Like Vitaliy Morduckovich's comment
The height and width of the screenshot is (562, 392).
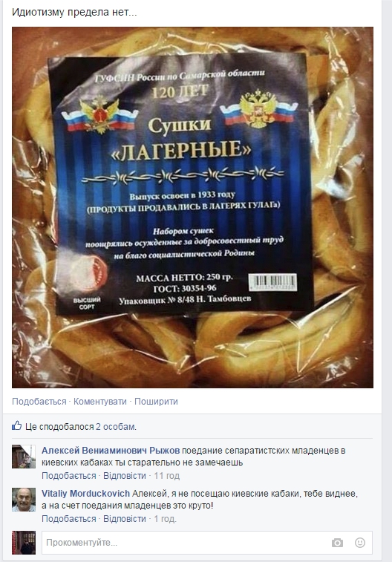click(69, 519)
